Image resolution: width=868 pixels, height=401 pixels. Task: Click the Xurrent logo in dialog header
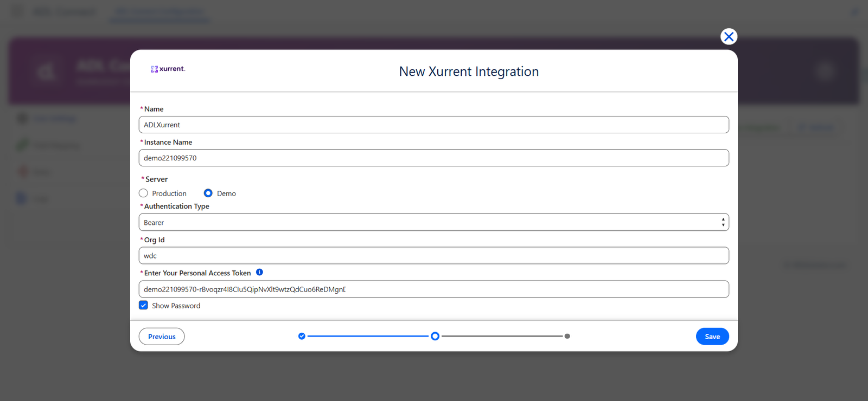point(168,69)
